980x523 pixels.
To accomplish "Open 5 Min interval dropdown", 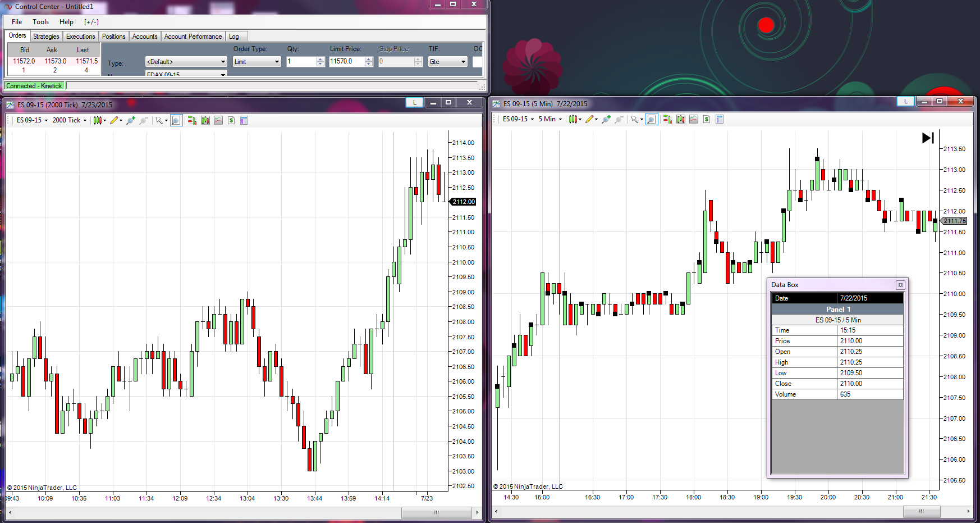I will [550, 119].
